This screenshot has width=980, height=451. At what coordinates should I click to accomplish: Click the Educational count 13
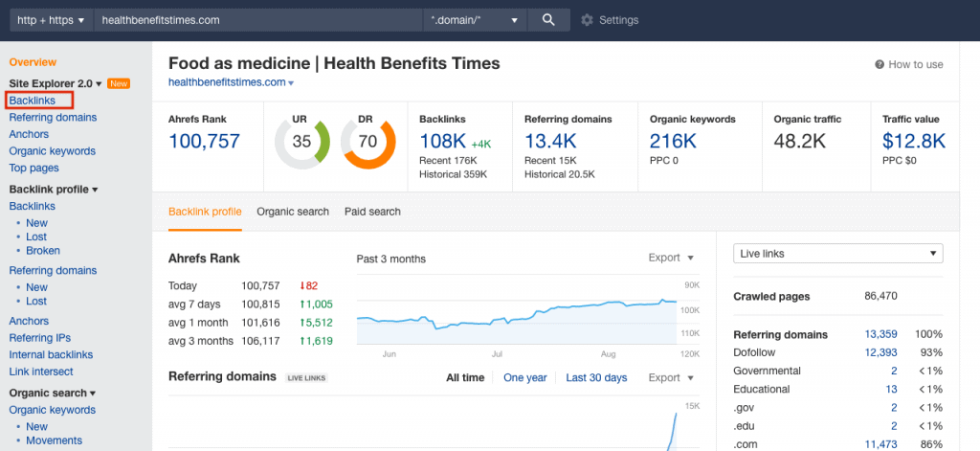point(892,389)
